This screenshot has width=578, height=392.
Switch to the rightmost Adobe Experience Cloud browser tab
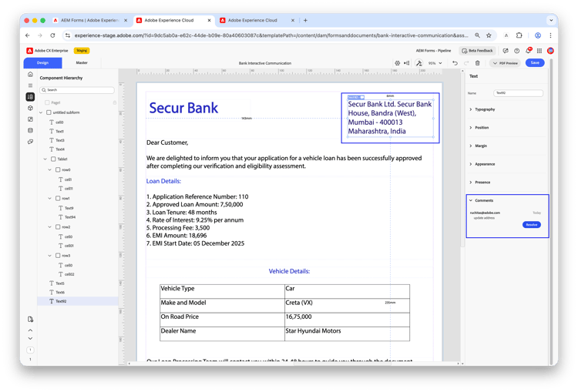(257, 20)
